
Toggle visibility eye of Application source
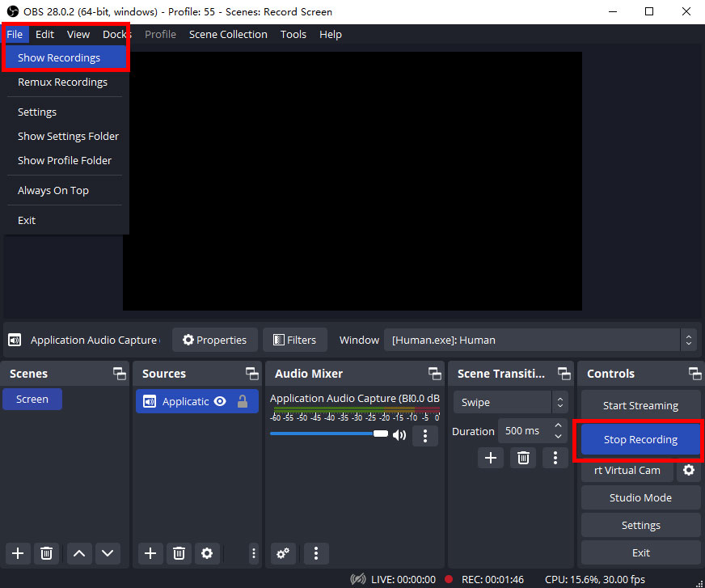click(x=220, y=401)
